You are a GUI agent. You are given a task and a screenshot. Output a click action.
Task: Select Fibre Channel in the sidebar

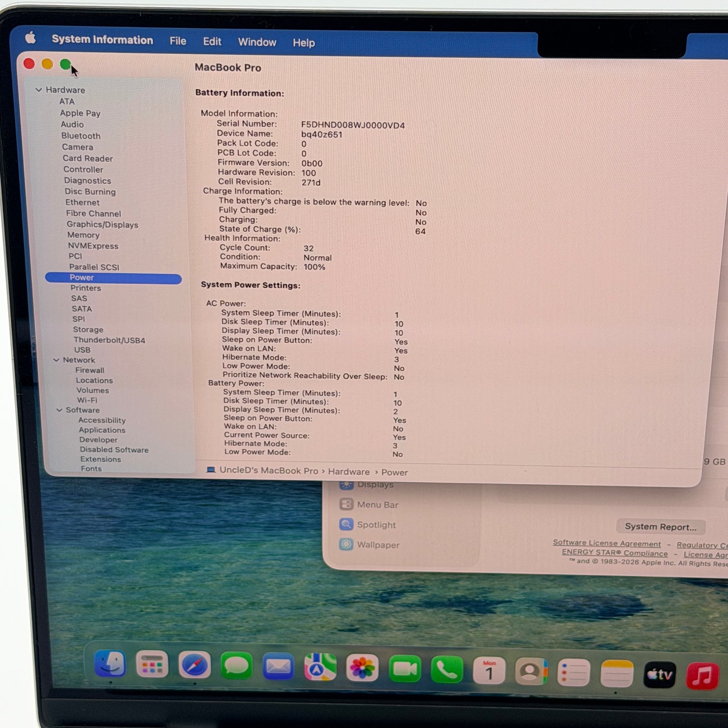pos(94,214)
